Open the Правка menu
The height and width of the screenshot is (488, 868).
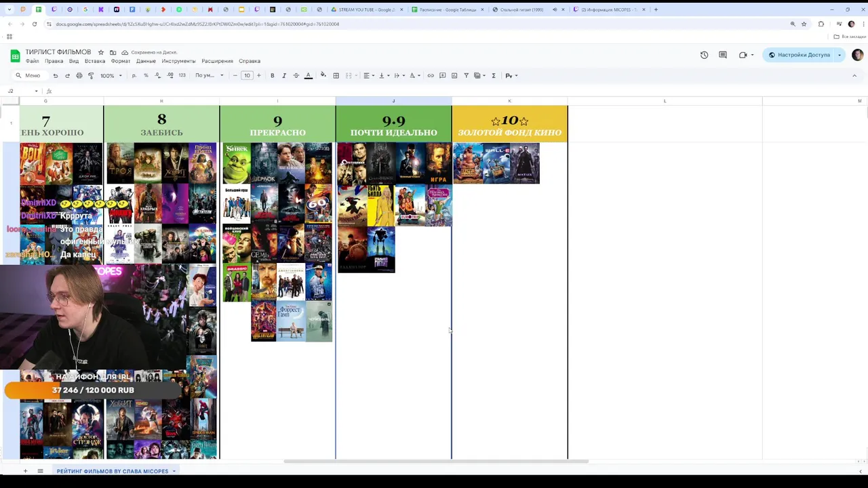tap(54, 61)
